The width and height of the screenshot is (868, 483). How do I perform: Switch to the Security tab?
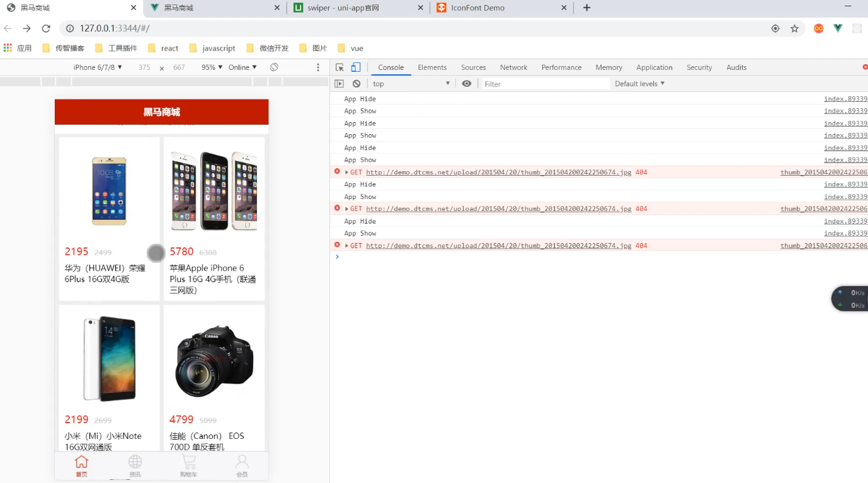click(x=699, y=67)
